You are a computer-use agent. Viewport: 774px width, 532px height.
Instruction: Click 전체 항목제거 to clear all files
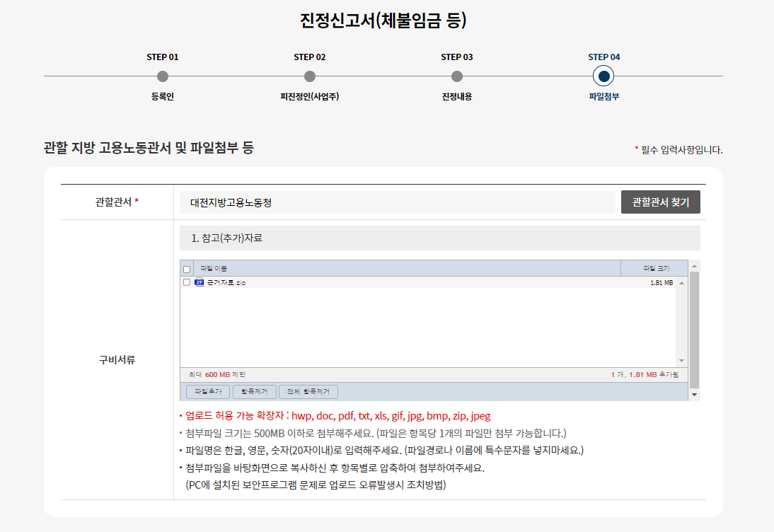coord(309,391)
